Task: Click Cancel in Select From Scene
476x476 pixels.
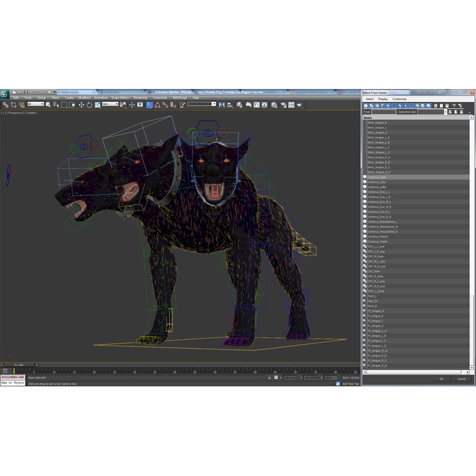Action: 461,379
